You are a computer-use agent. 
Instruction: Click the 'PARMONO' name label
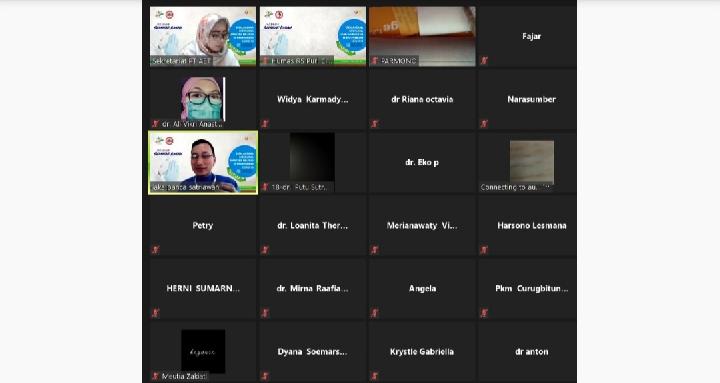(398, 61)
